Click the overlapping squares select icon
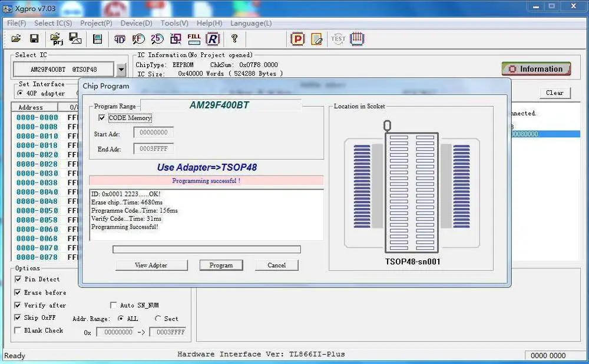589x364 pixels. coord(176,39)
